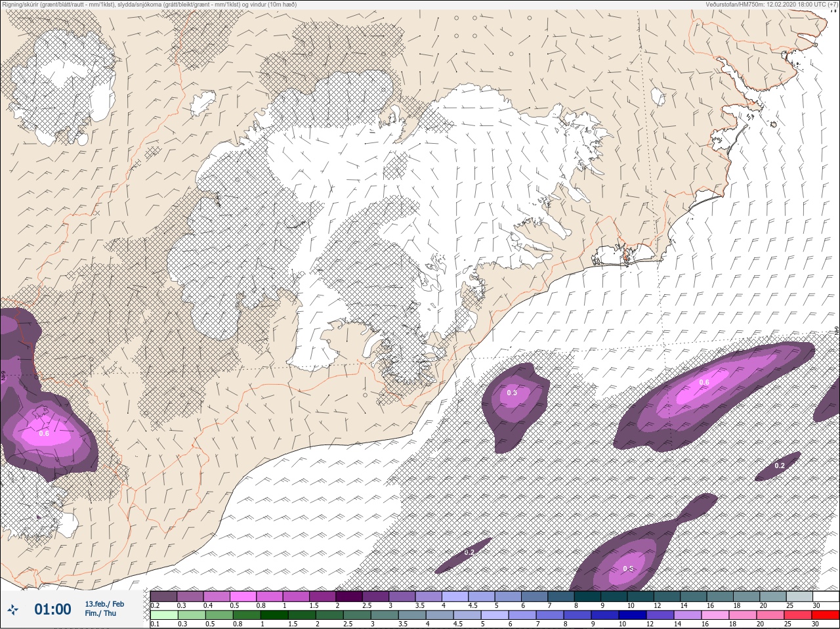Select bright pink top-row swatch between 0.5 and 0.8
840x629 pixels.
coord(243,596)
